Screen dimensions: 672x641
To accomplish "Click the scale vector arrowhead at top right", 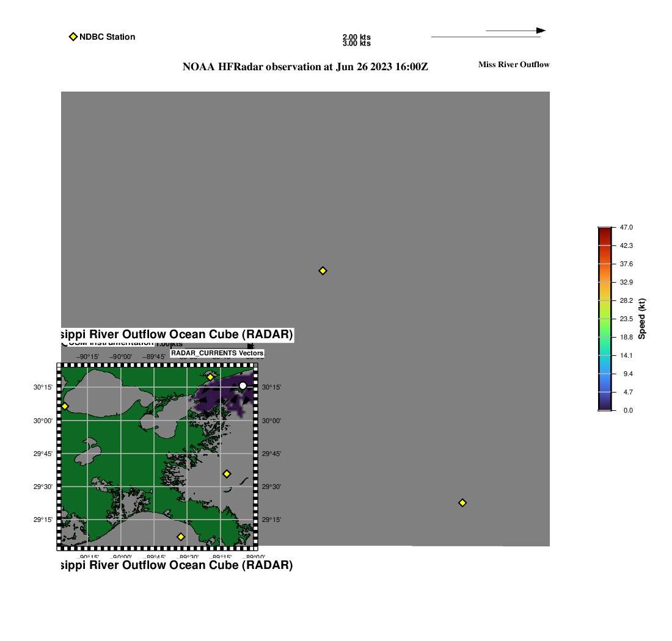I will point(541,31).
